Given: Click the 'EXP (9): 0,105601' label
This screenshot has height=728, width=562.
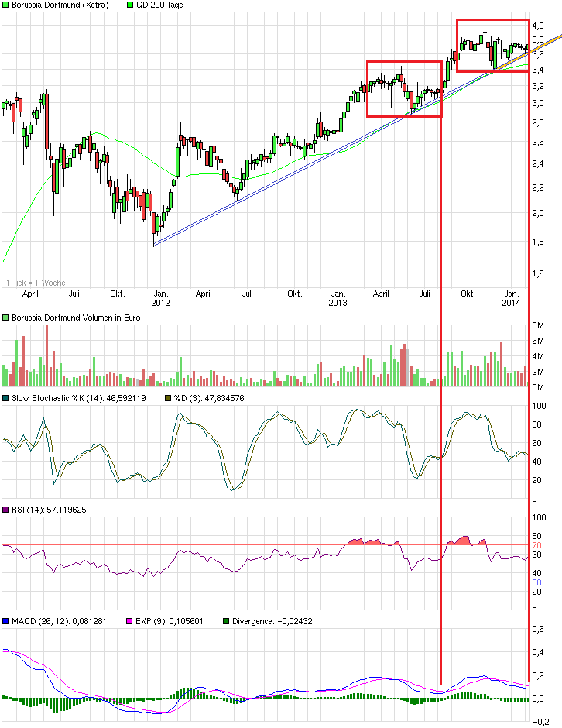Looking at the screenshot, I should click(x=170, y=621).
